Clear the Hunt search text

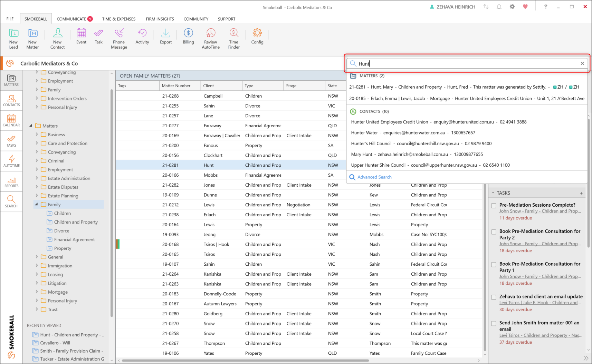[582, 63]
